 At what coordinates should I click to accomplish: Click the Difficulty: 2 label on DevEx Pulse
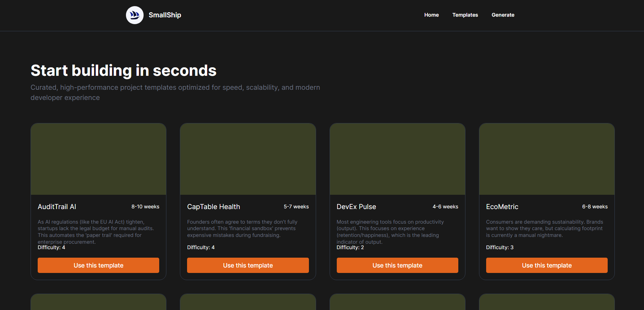tap(350, 247)
